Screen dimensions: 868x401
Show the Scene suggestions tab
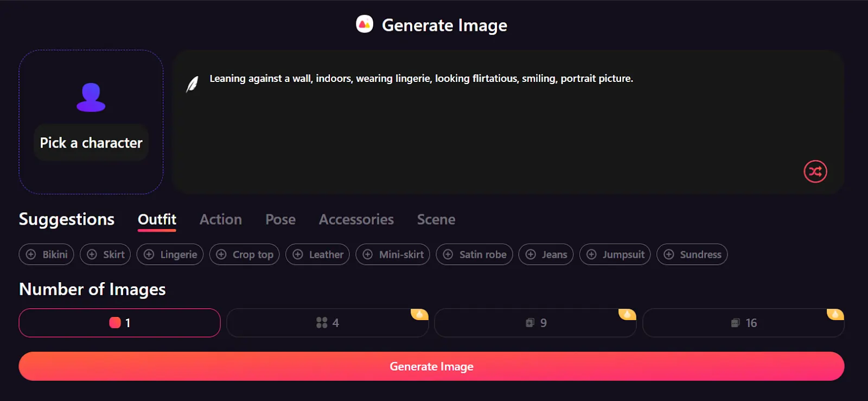436,220
